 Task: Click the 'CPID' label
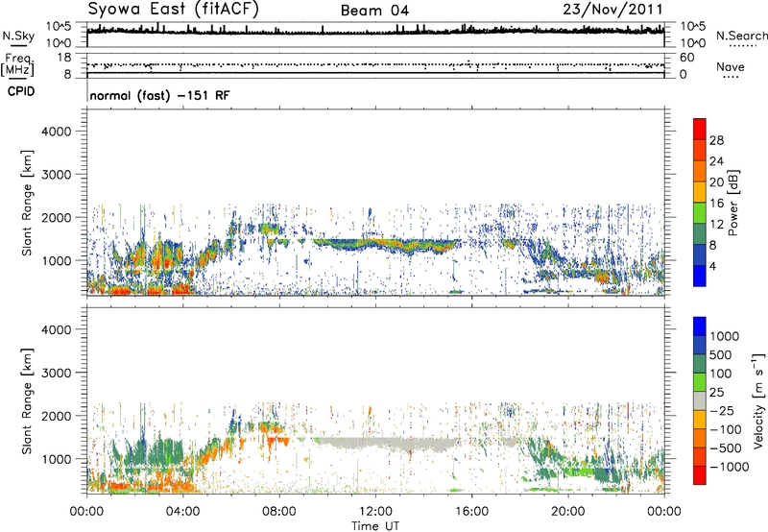(21, 91)
